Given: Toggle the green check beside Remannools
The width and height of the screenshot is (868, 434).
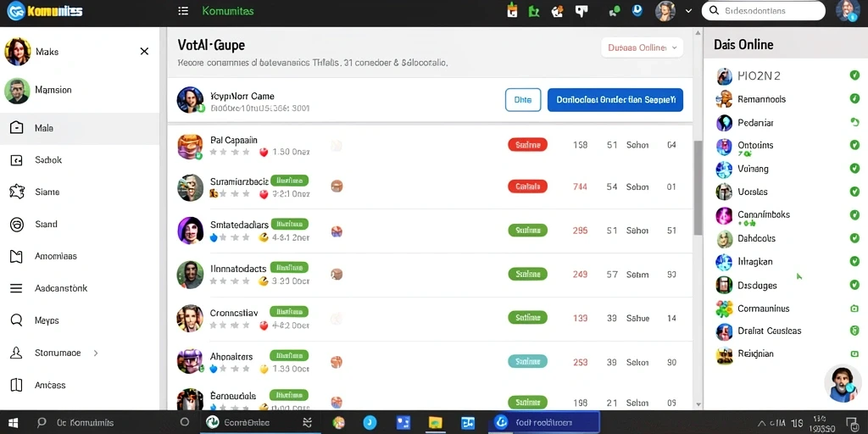Looking at the screenshot, I should point(854,99).
